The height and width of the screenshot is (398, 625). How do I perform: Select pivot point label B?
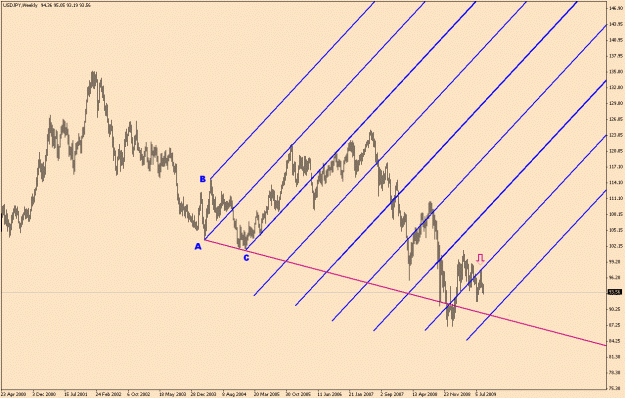pyautogui.click(x=202, y=179)
